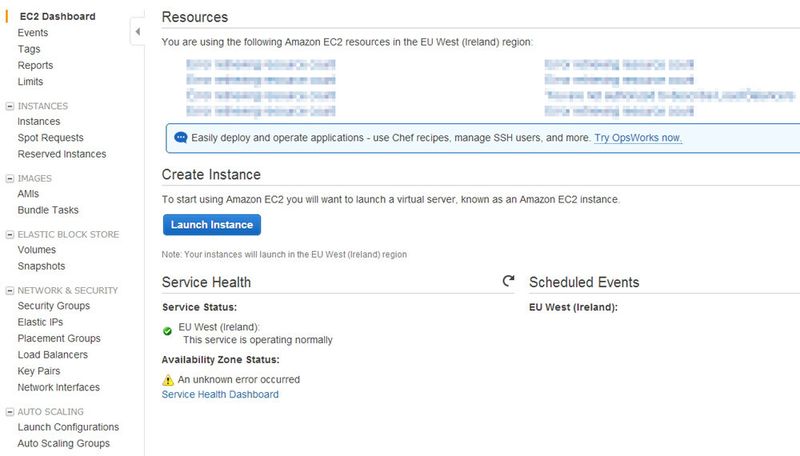Go to Launch Configurations

[68, 427]
